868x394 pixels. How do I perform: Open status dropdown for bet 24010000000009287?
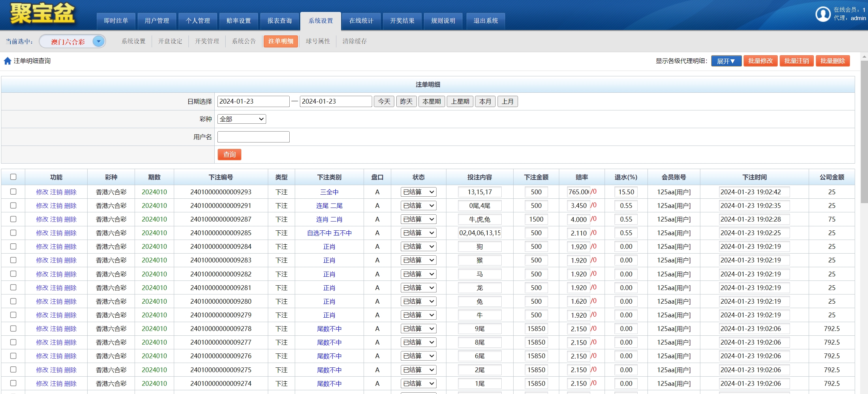pyautogui.click(x=418, y=219)
